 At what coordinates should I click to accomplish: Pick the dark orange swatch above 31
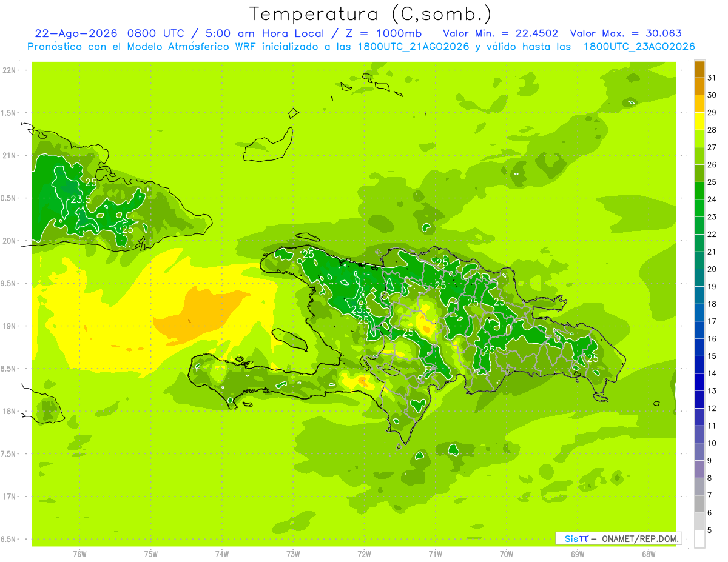pos(699,70)
